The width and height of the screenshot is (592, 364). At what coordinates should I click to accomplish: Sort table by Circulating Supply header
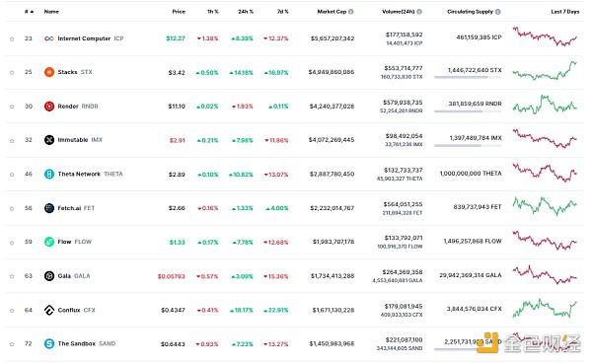coord(470,12)
